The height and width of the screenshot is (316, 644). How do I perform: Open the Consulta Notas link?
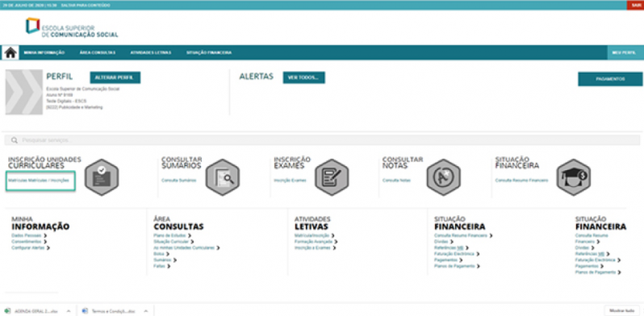pyautogui.click(x=396, y=180)
